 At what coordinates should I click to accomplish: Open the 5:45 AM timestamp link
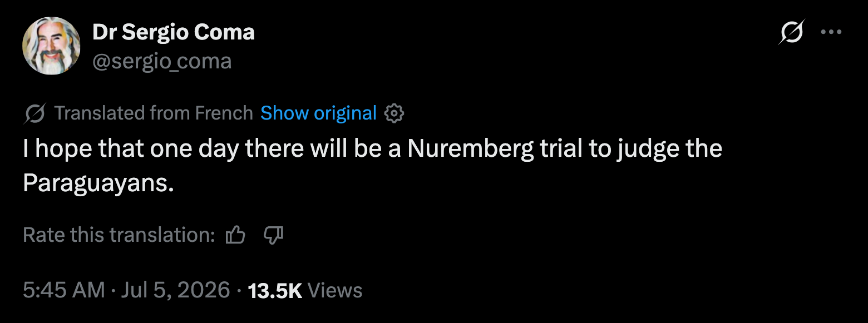(64, 290)
